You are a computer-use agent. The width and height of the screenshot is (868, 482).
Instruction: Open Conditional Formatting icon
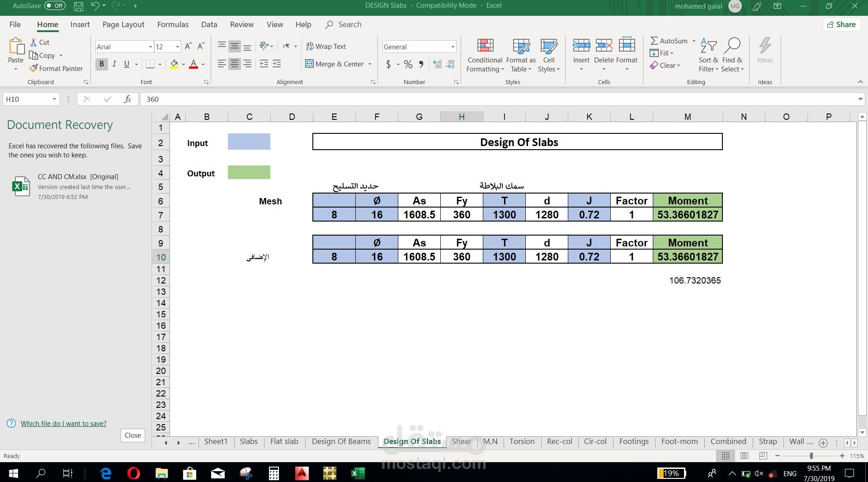(x=485, y=46)
